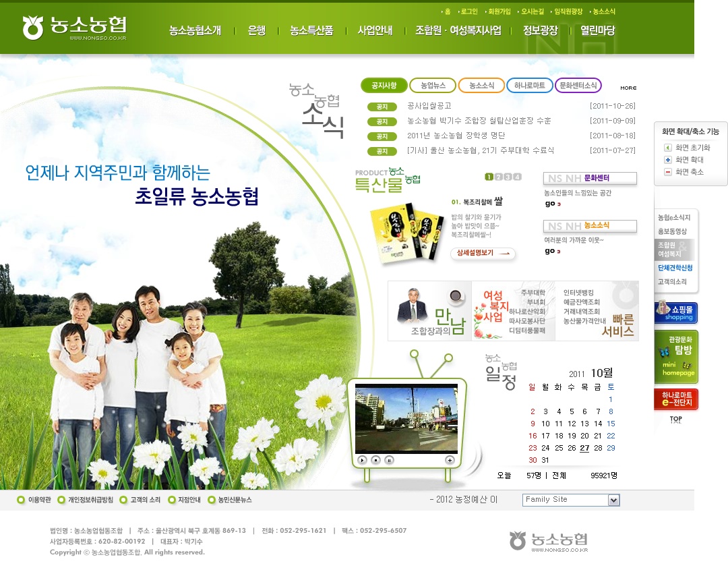
Task: Pause the video in the TV player
Action: click(x=390, y=460)
